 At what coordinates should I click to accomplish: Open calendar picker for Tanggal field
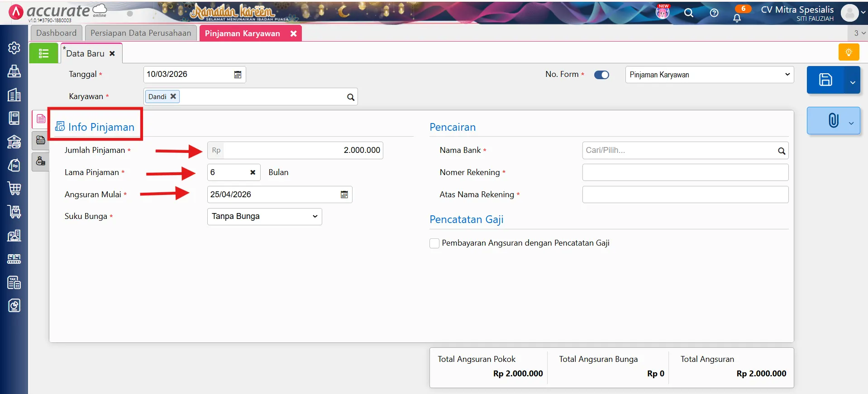coord(238,75)
